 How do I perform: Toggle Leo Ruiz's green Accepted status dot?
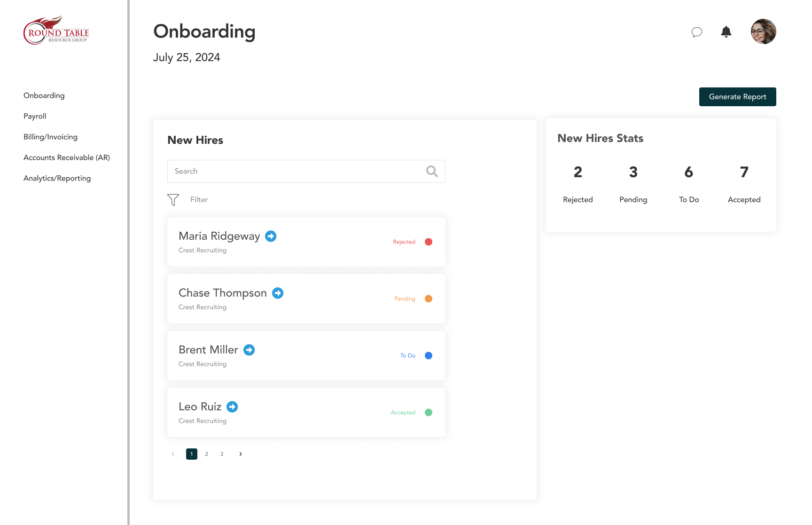click(428, 412)
